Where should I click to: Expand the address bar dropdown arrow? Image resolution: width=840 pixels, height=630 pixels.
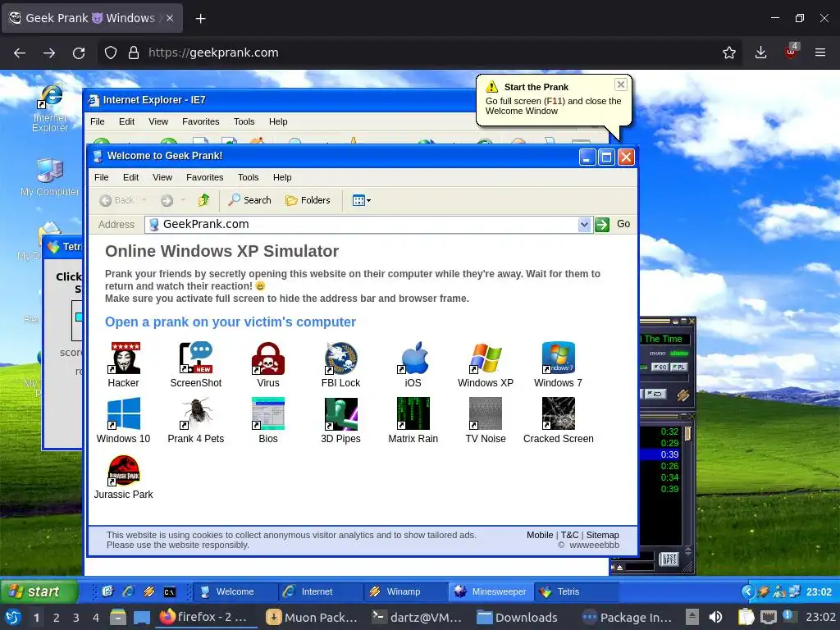coord(584,225)
